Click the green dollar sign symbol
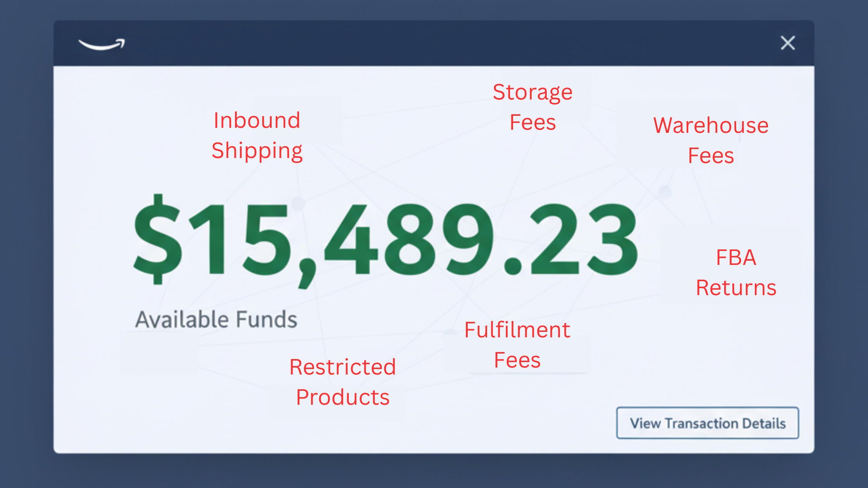 (x=157, y=239)
